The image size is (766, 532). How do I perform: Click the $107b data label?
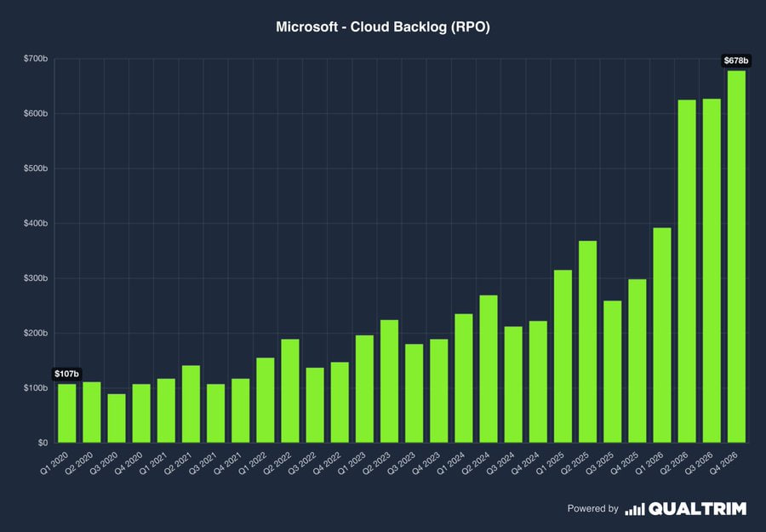(66, 375)
